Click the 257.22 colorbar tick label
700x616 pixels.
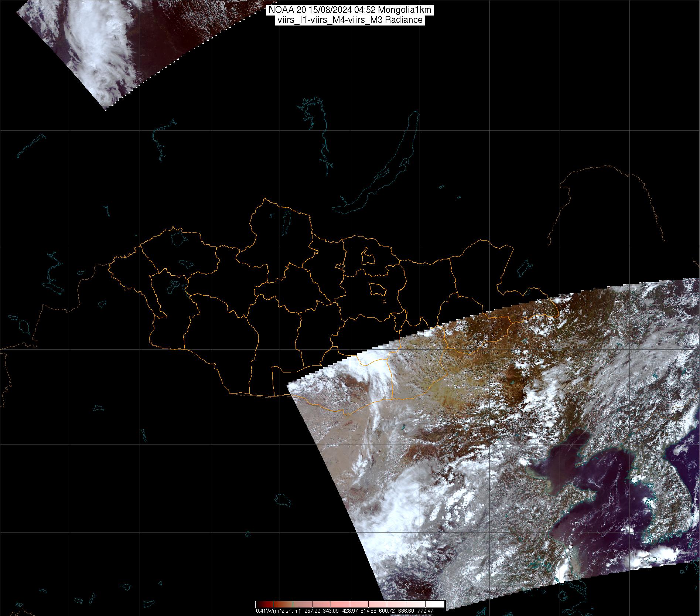pyautogui.click(x=313, y=611)
